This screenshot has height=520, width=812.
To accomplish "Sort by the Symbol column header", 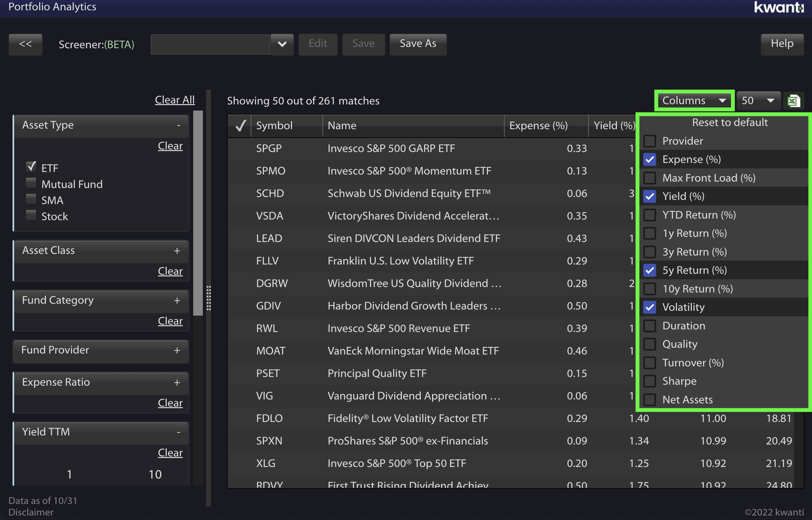I will 287,126.
